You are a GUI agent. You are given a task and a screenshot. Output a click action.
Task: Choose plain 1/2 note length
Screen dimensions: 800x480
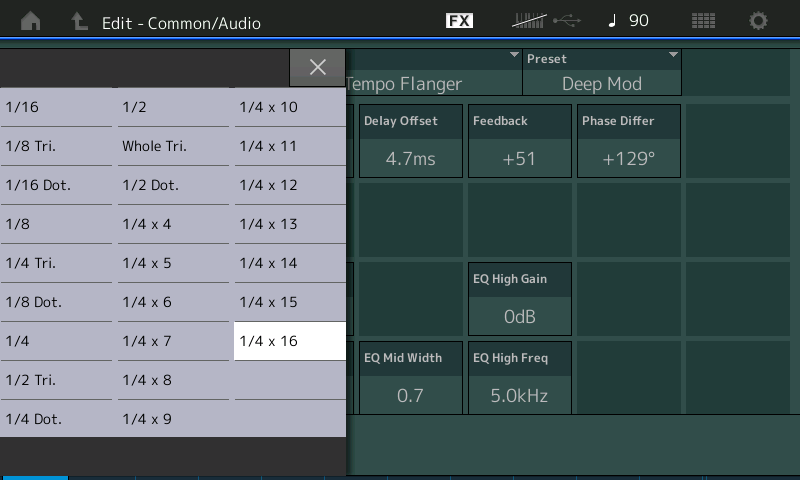(173, 107)
